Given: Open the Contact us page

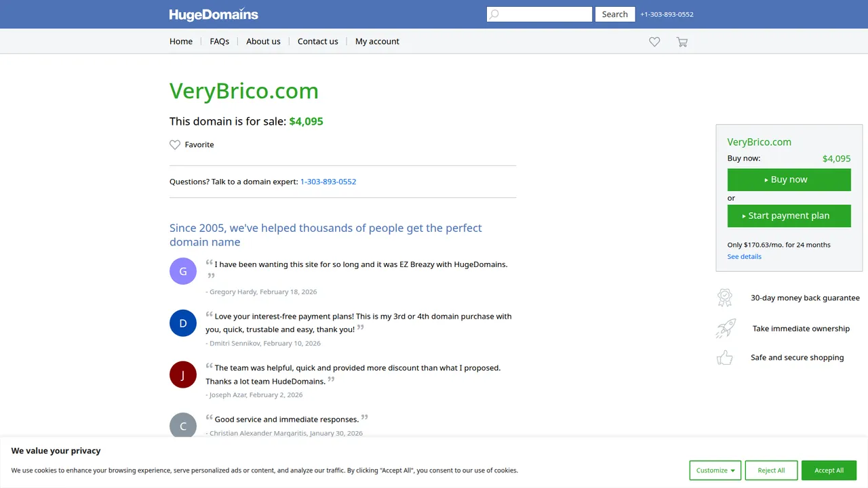Looking at the screenshot, I should click(318, 41).
